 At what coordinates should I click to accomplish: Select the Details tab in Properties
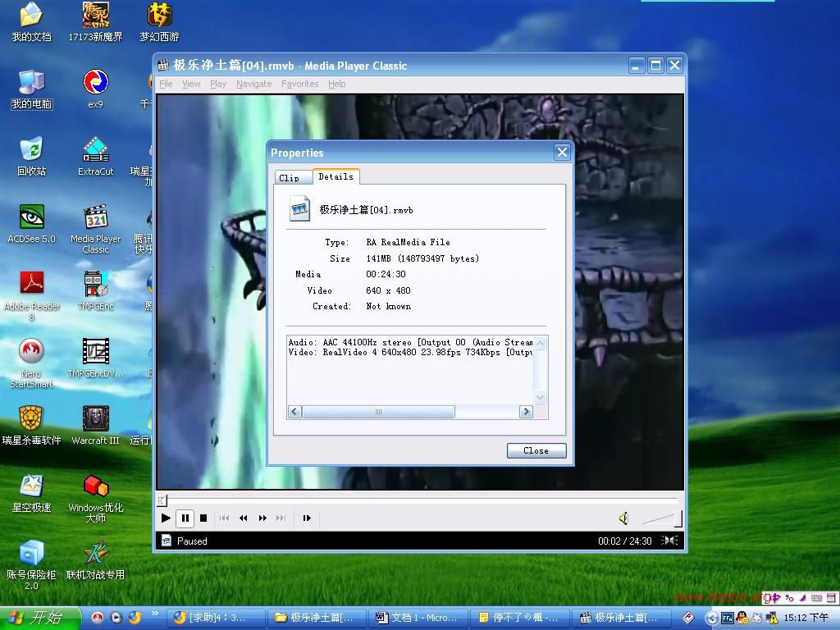pyautogui.click(x=336, y=176)
